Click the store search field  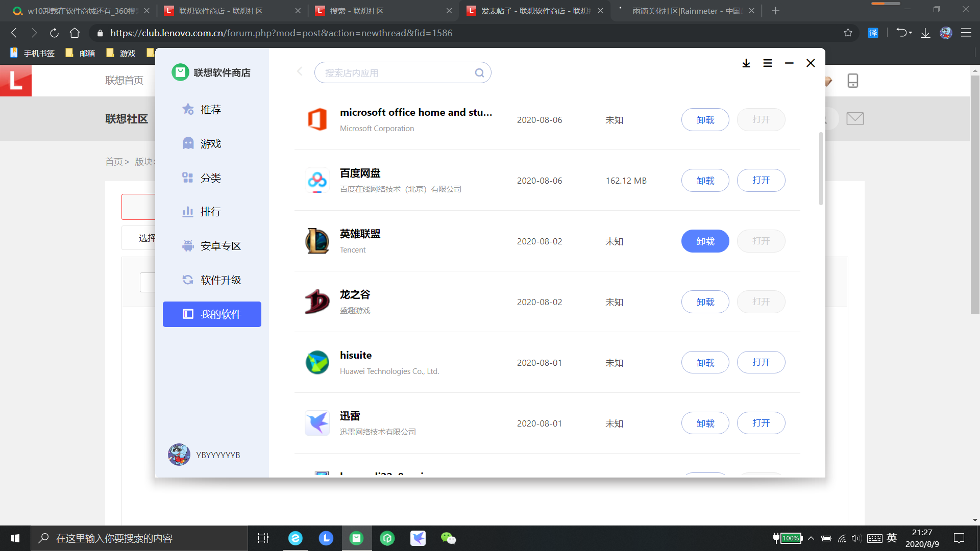tap(403, 72)
